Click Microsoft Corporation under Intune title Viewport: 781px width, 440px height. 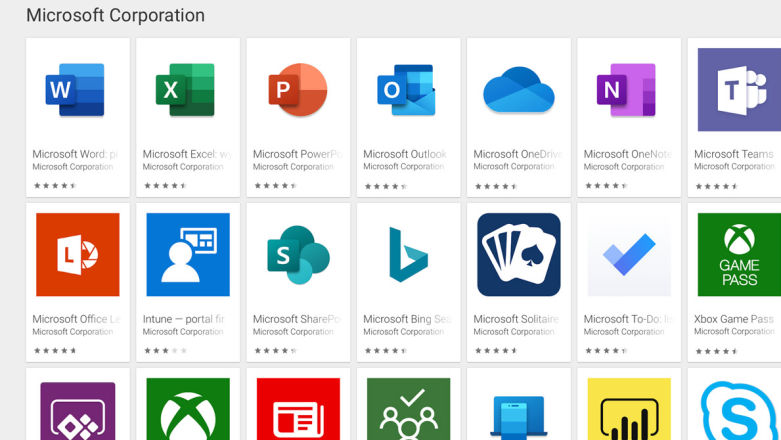tap(183, 332)
